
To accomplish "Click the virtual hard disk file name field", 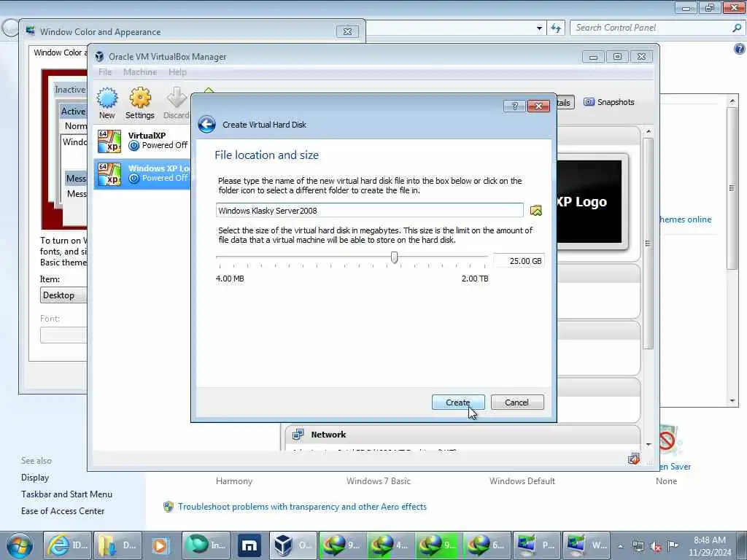I will [369, 211].
